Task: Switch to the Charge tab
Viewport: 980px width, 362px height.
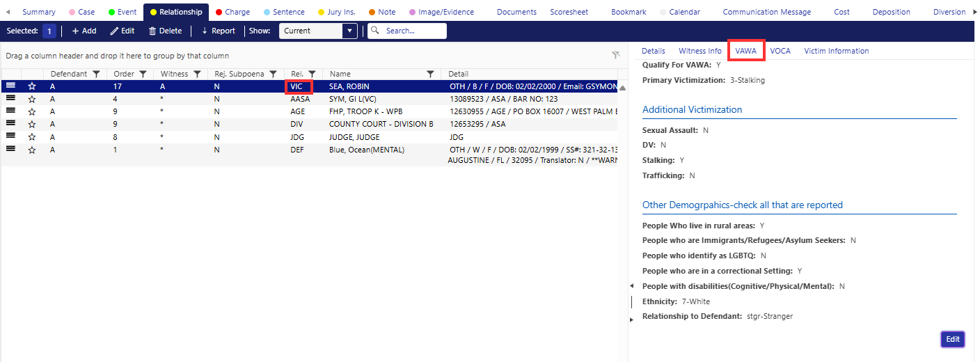Action: 232,12
